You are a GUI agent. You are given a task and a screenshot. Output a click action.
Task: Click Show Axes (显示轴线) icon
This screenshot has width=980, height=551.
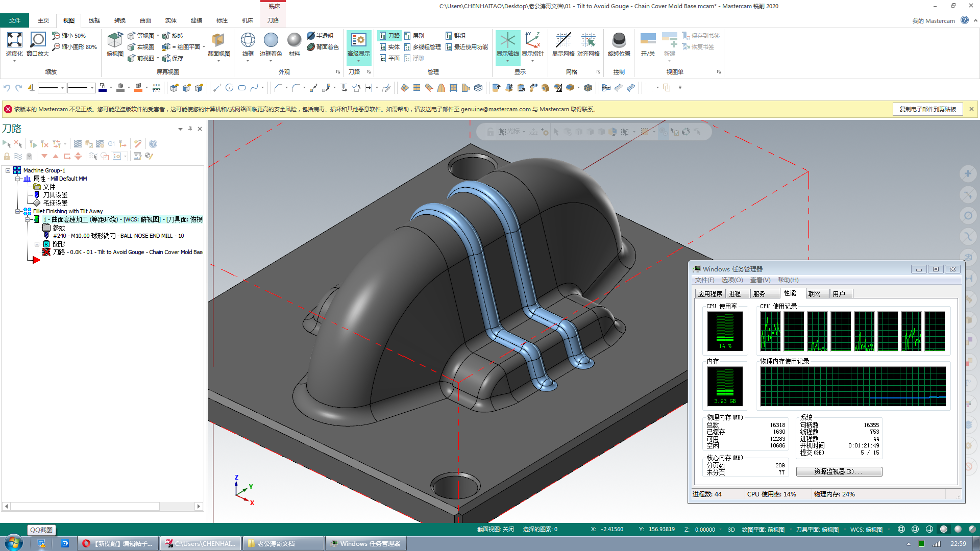coord(507,41)
